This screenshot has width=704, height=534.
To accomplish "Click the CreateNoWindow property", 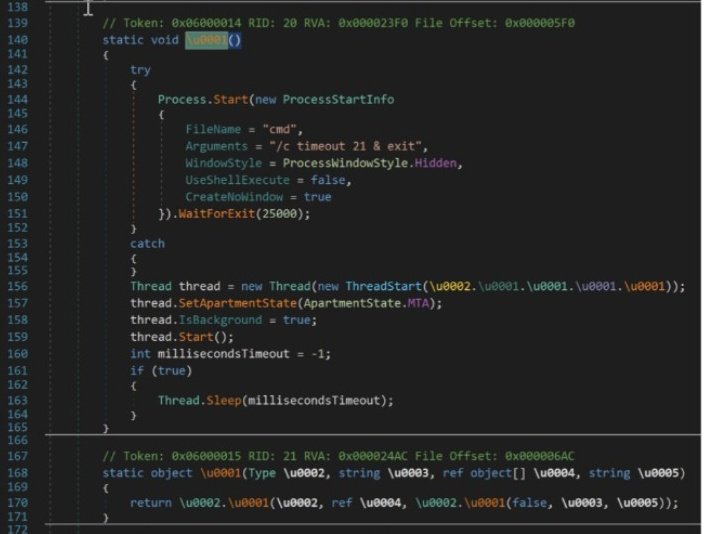I will pos(234,197).
